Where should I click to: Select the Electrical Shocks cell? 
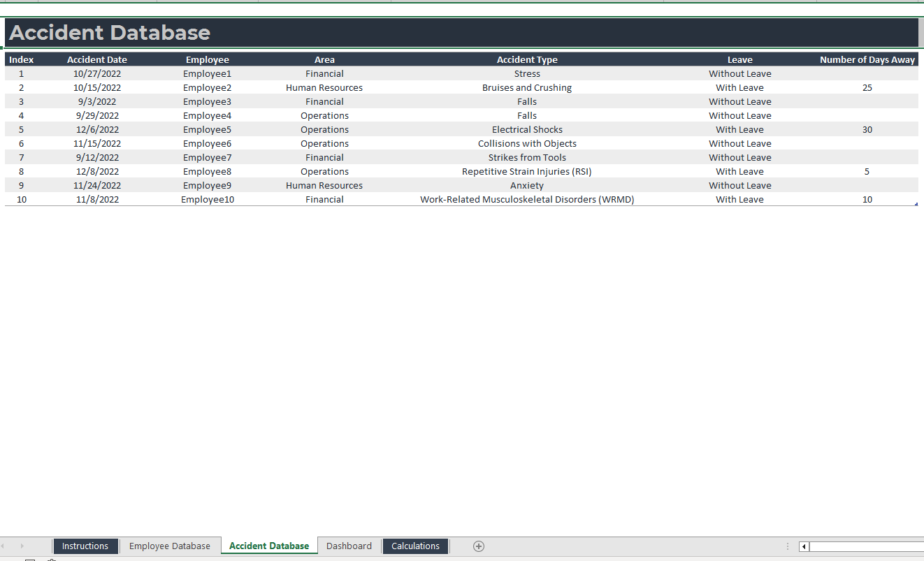click(x=527, y=130)
